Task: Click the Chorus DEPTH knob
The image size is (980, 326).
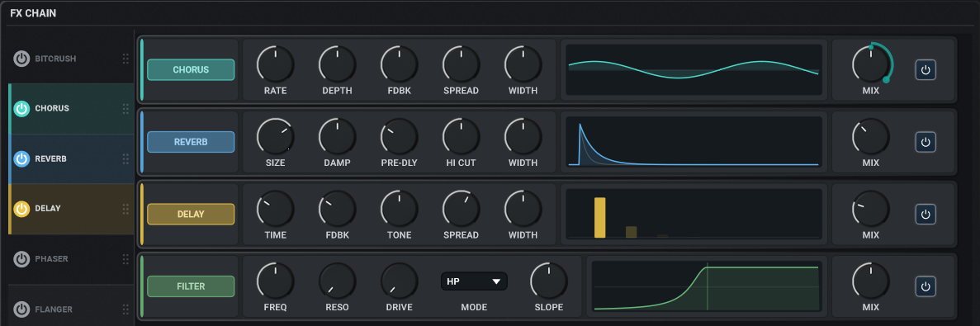Action: [x=338, y=64]
